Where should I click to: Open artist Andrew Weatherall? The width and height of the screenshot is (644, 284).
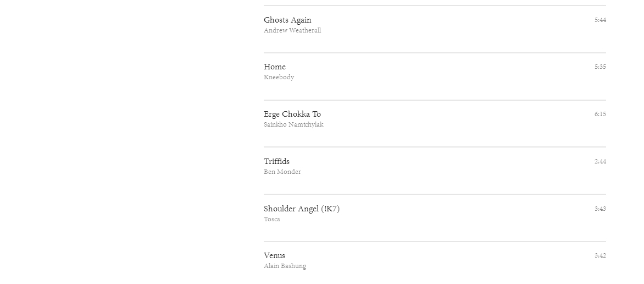pos(292,31)
